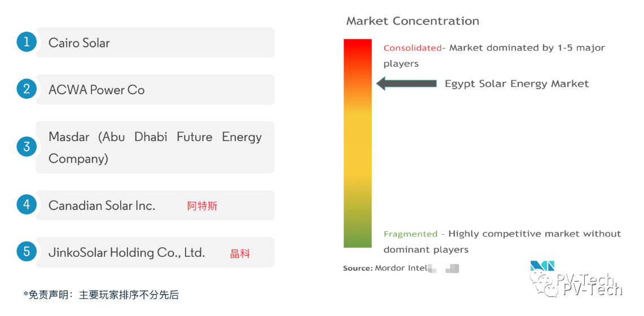Click the red Consolidated label
This screenshot has width=644, height=316.
click(x=412, y=48)
